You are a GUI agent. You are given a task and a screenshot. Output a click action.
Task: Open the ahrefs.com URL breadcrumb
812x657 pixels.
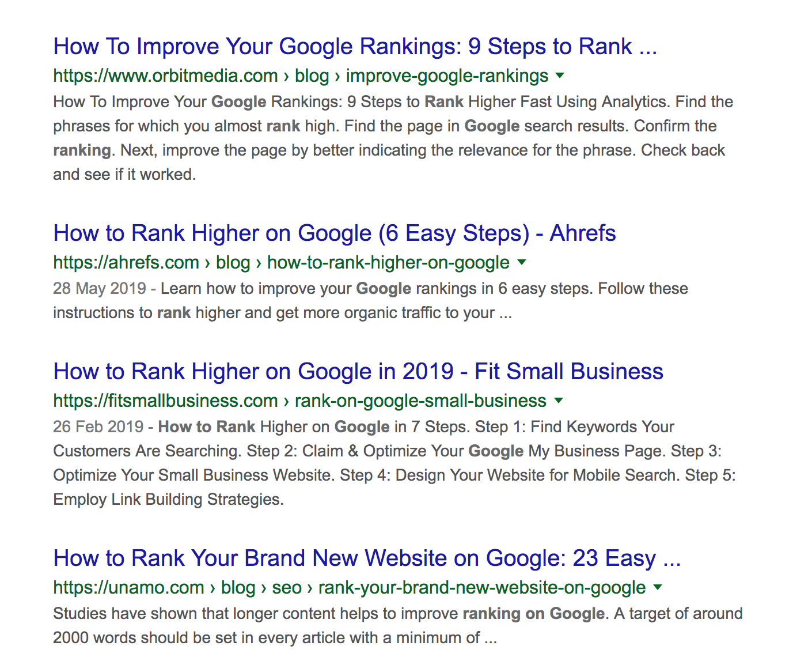281,263
